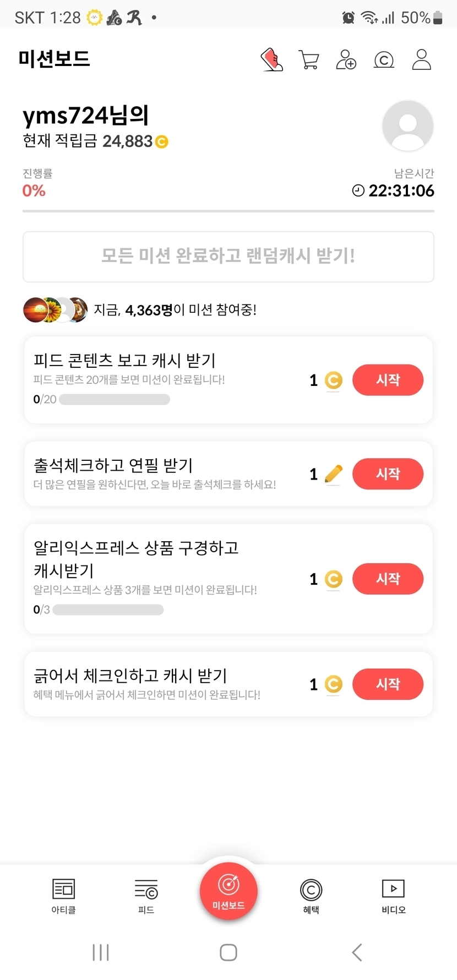457x980 pixels.
Task: Start the scratch check-in mission
Action: (x=388, y=684)
